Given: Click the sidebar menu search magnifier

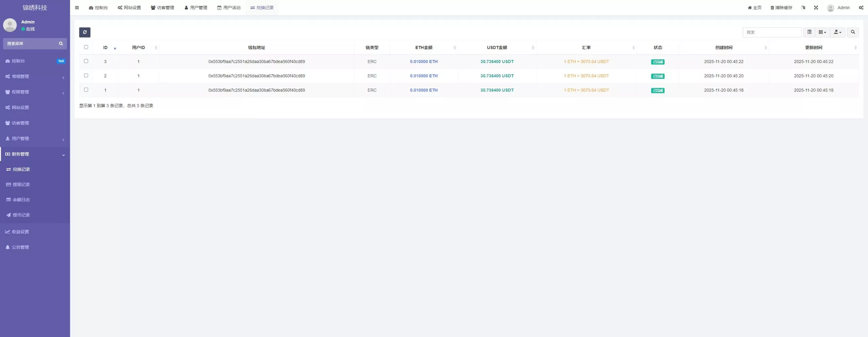Looking at the screenshot, I should point(61,43).
